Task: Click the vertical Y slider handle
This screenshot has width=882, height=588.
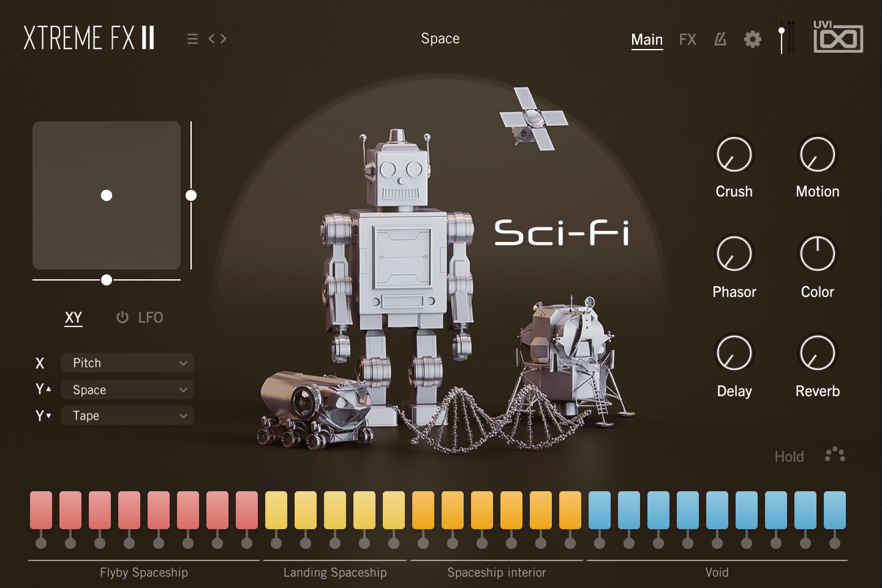Action: click(x=191, y=195)
